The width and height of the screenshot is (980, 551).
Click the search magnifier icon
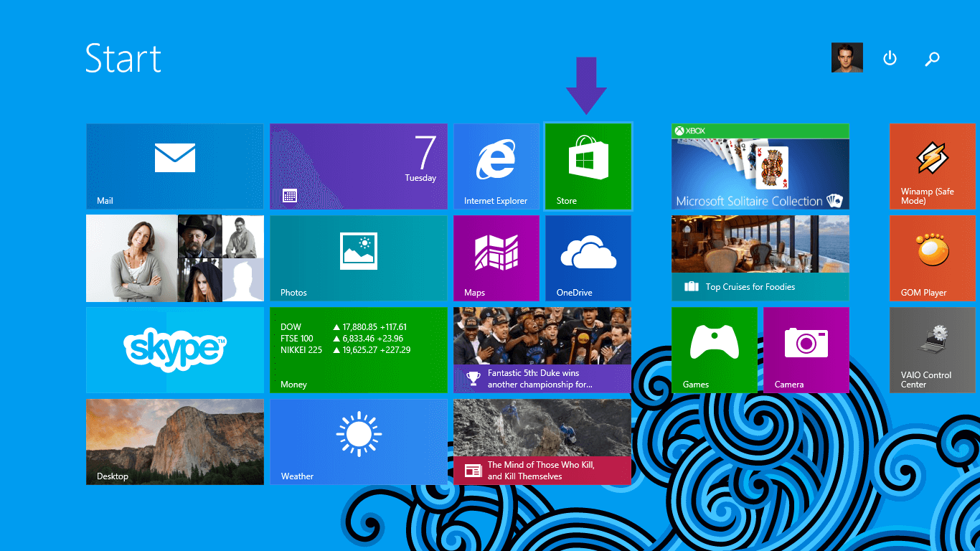tap(932, 59)
